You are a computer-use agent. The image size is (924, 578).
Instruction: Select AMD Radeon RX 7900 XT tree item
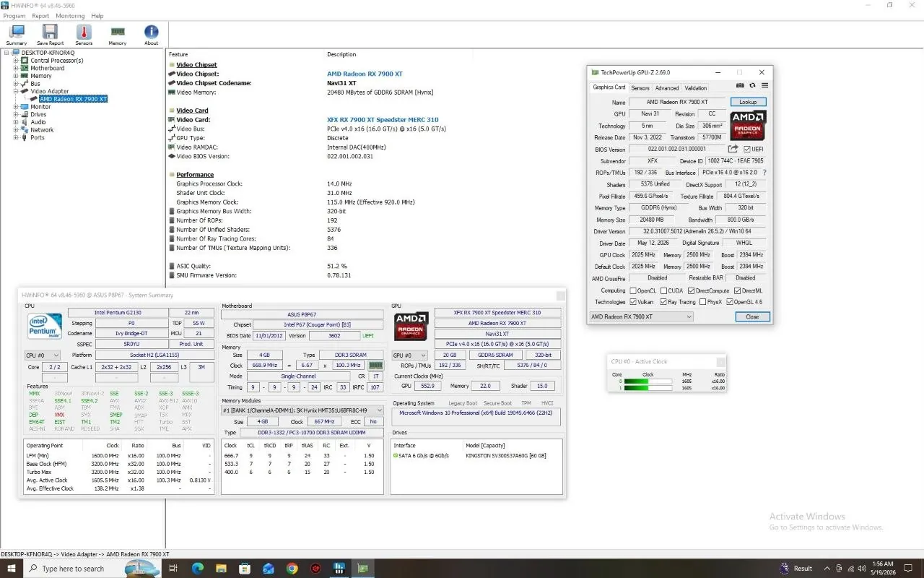(x=73, y=99)
